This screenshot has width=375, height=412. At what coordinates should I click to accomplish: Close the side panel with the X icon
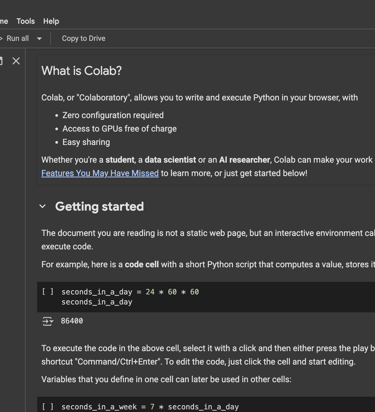(x=16, y=61)
